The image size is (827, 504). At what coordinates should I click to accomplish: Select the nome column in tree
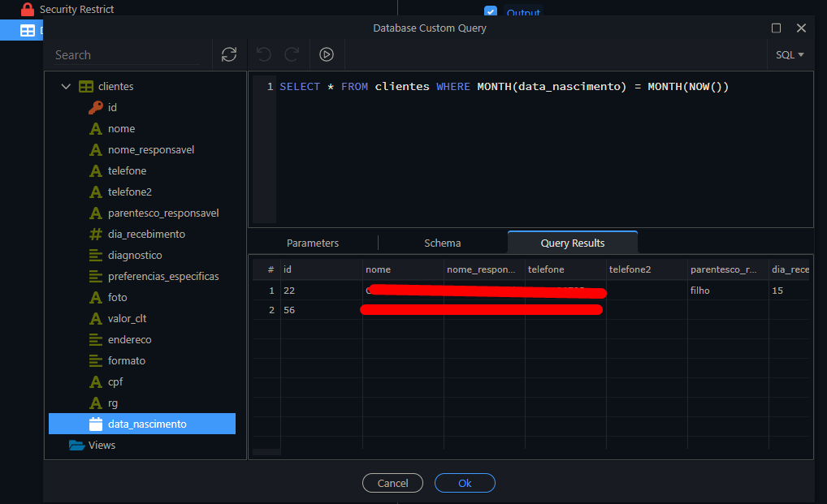click(x=121, y=128)
